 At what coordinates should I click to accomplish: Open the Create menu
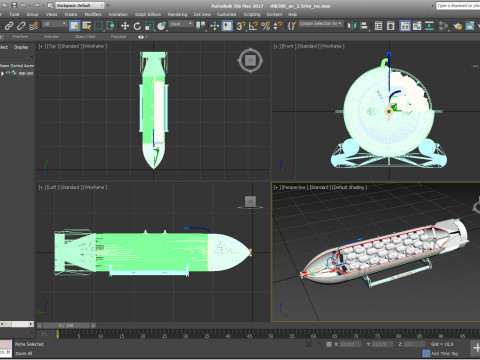[x=71, y=14]
